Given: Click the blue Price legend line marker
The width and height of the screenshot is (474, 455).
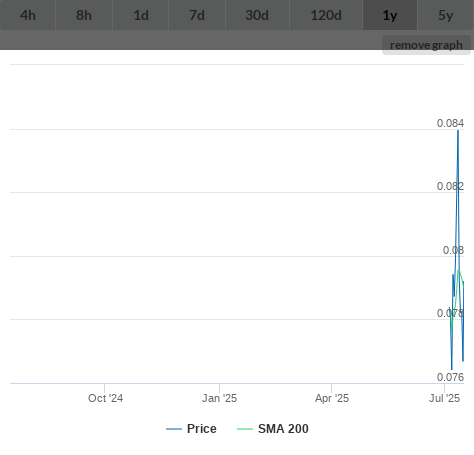Looking at the screenshot, I should click(174, 429).
